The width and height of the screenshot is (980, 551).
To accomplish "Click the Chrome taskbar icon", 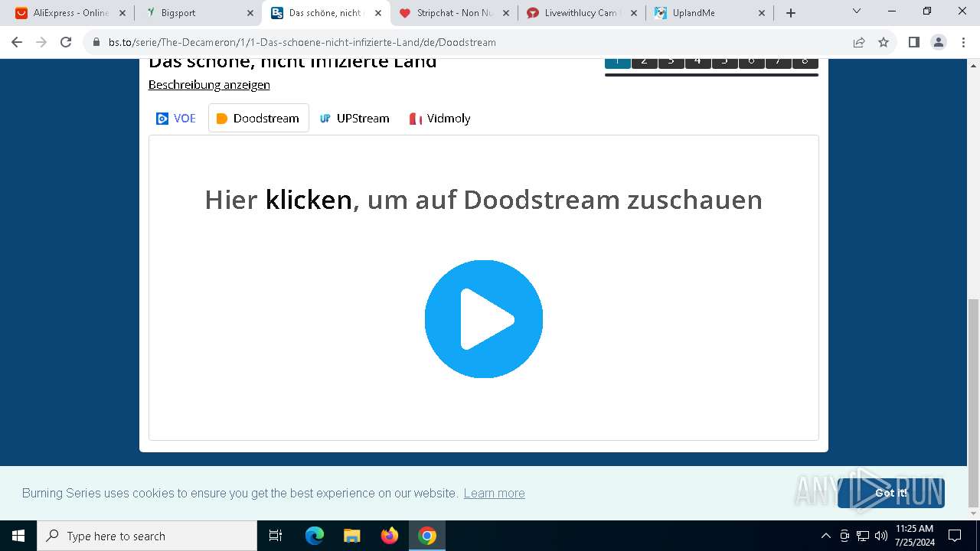I will (427, 536).
